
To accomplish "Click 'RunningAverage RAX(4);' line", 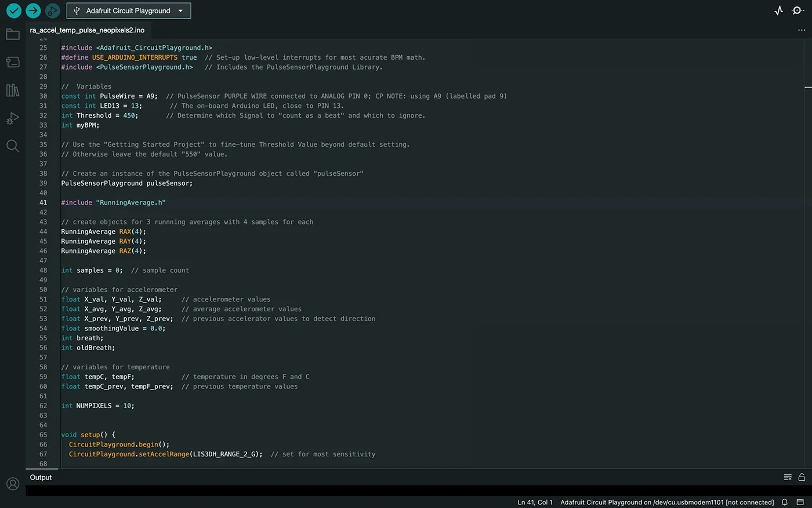I will [x=104, y=232].
